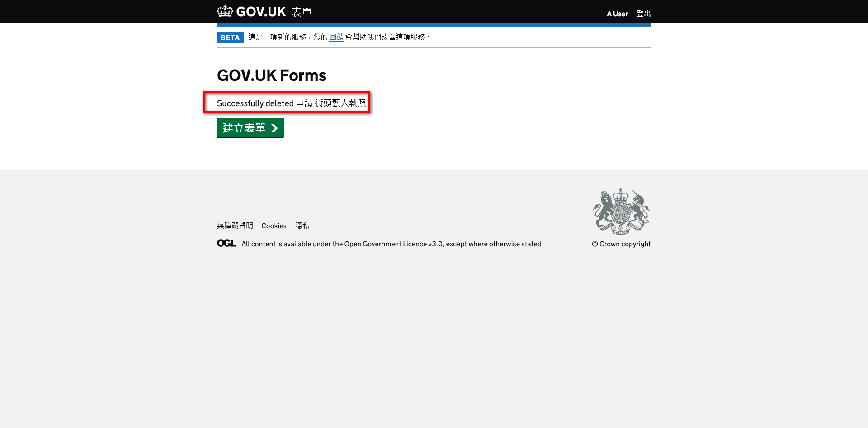Click 登出 to sign out
The width and height of the screenshot is (868, 428).
click(644, 14)
